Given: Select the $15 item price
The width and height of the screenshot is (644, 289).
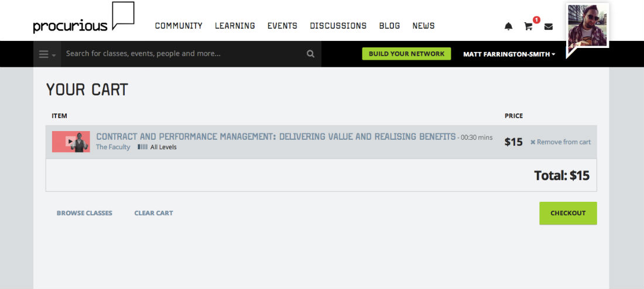Looking at the screenshot, I should click(x=513, y=142).
